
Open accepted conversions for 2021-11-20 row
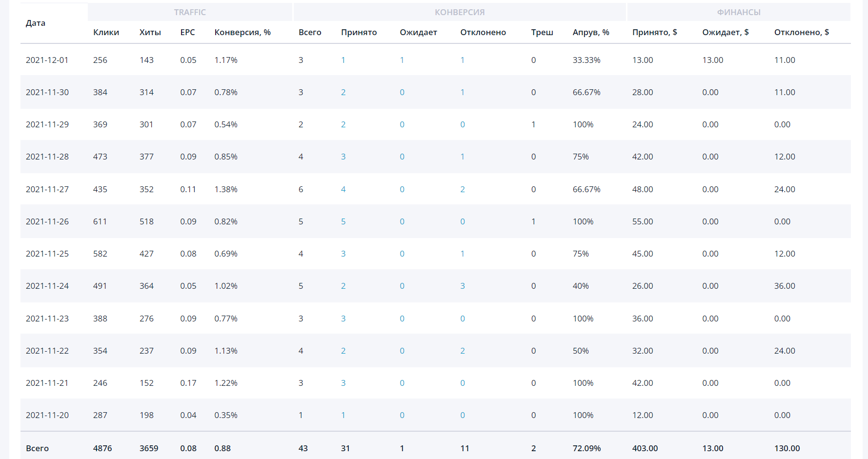(x=343, y=415)
